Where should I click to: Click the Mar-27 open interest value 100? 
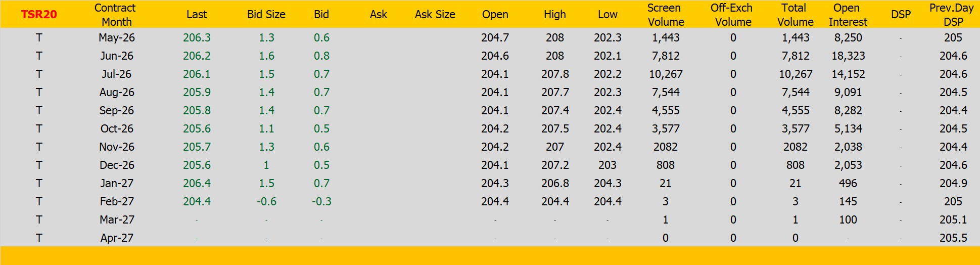pyautogui.click(x=848, y=220)
